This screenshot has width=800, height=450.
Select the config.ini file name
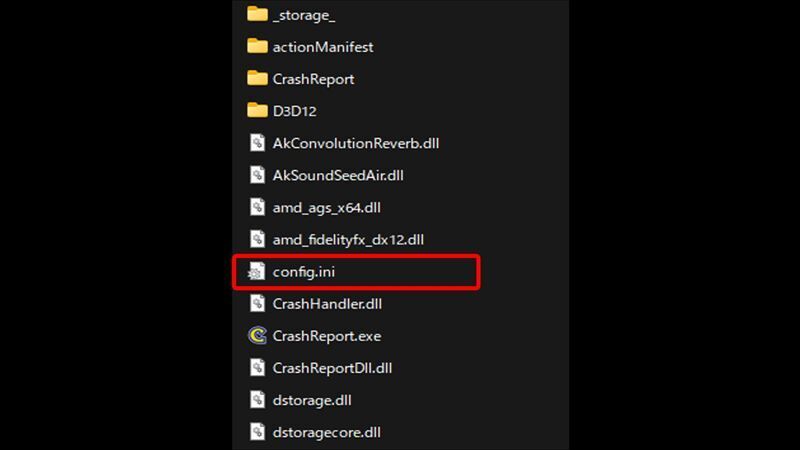pyautogui.click(x=304, y=272)
